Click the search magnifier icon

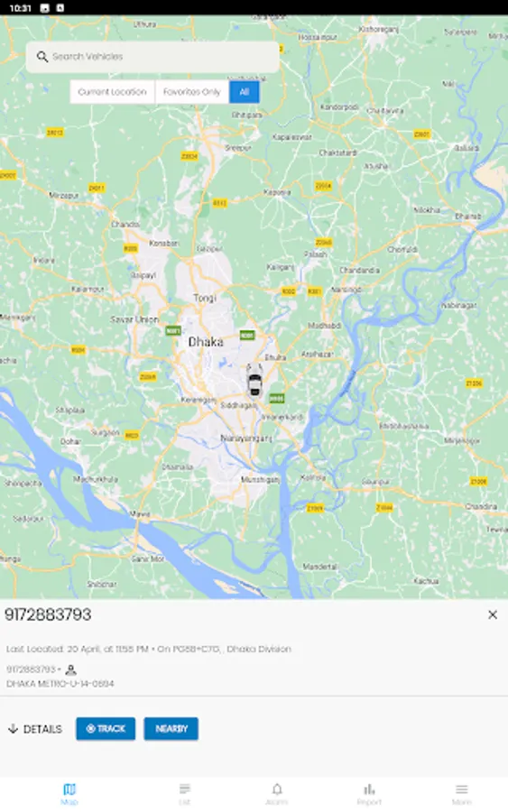tap(42, 57)
